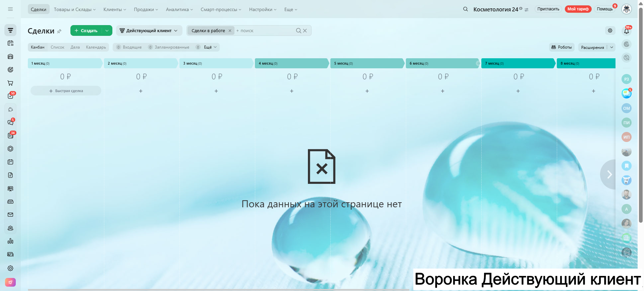The width and height of the screenshot is (644, 291).
Task: Open the Еще top menu
Action: tap(291, 9)
